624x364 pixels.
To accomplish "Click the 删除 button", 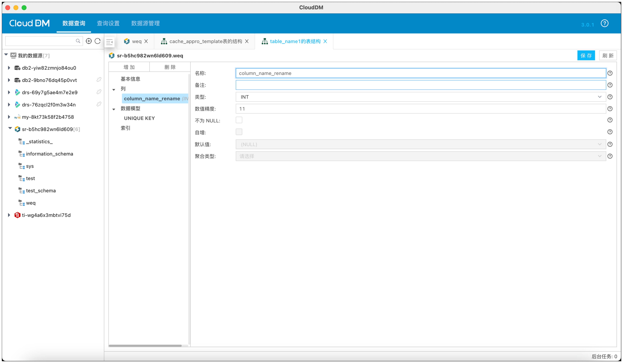I will pyautogui.click(x=170, y=67).
